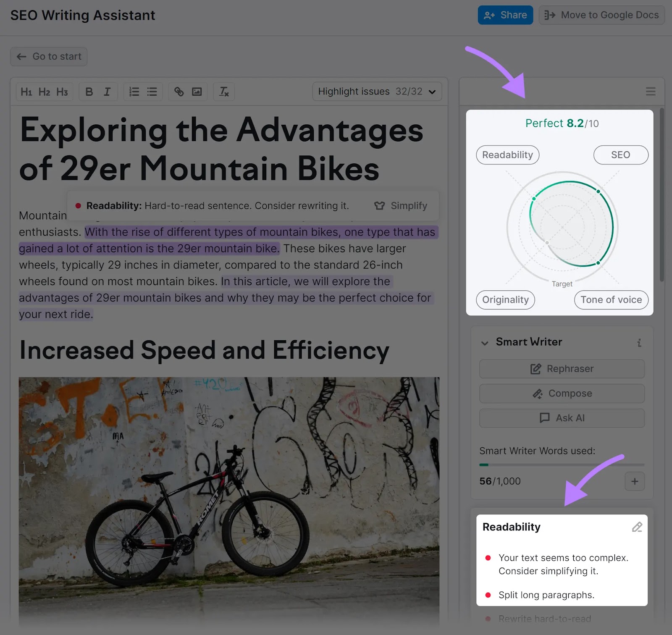Share the document

coord(505,15)
